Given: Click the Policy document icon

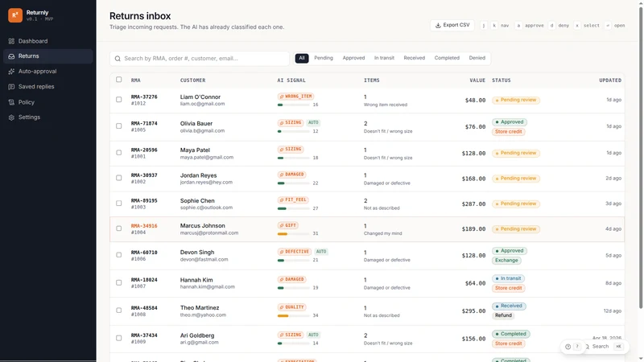Looking at the screenshot, I should tap(11, 102).
